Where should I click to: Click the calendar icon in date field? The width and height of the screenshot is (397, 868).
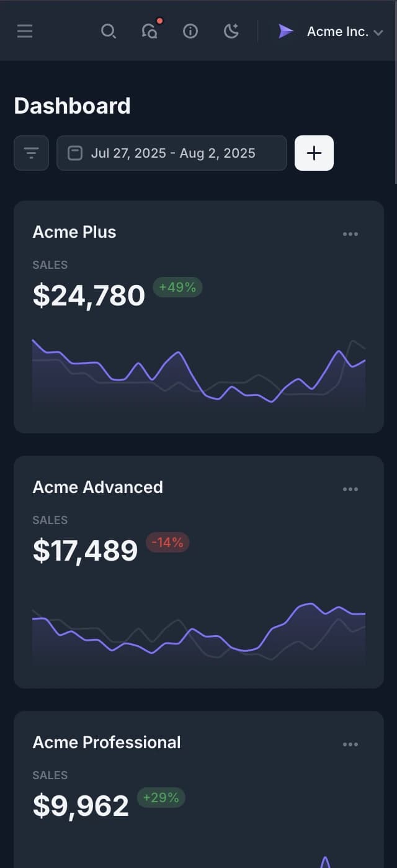click(x=75, y=153)
